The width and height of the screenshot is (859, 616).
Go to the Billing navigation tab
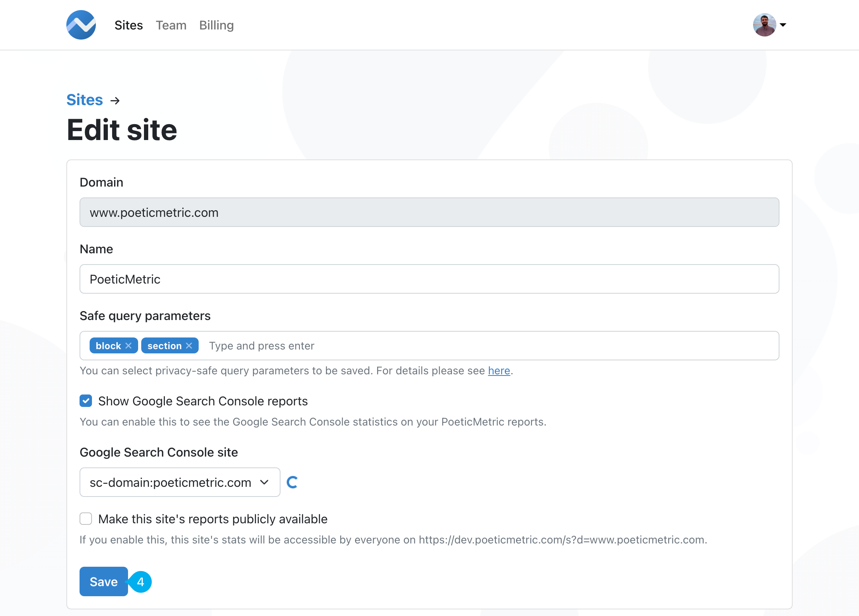tap(216, 25)
